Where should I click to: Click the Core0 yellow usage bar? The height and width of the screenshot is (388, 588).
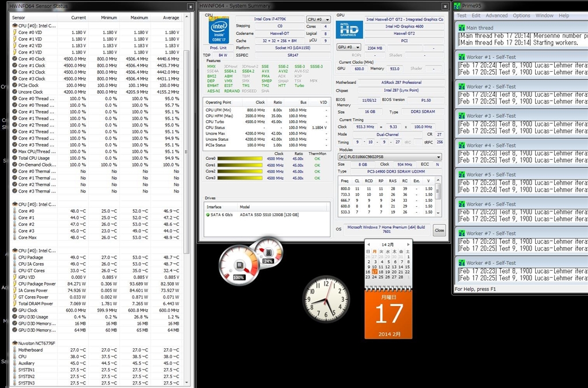tap(239, 159)
